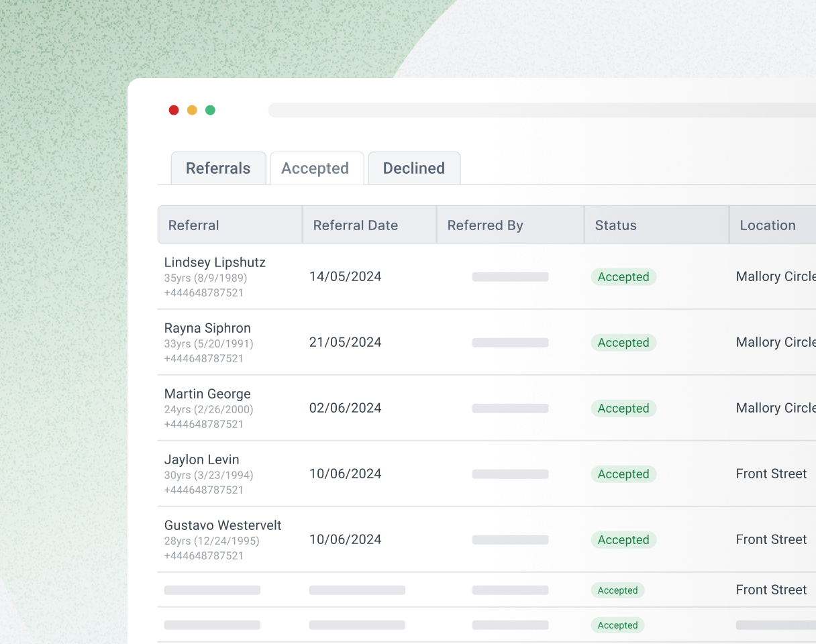Select Martin George in the referral list
The height and width of the screenshot is (644, 816).
(207, 394)
